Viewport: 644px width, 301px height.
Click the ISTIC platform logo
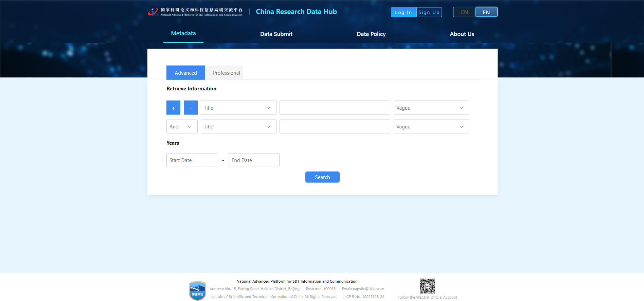[x=195, y=12]
